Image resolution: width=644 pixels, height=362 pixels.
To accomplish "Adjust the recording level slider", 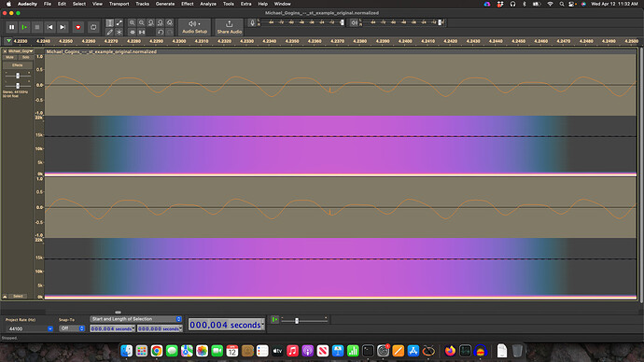I will click(x=343, y=22).
